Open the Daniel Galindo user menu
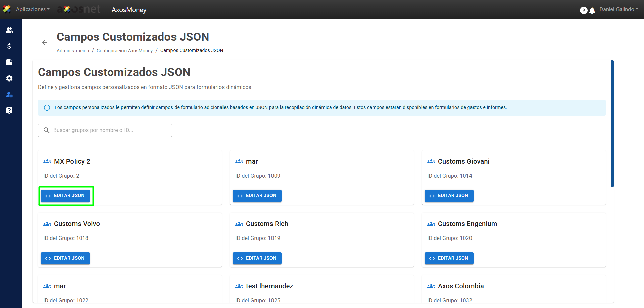Image resolution: width=644 pixels, height=308 pixels. [618, 9]
